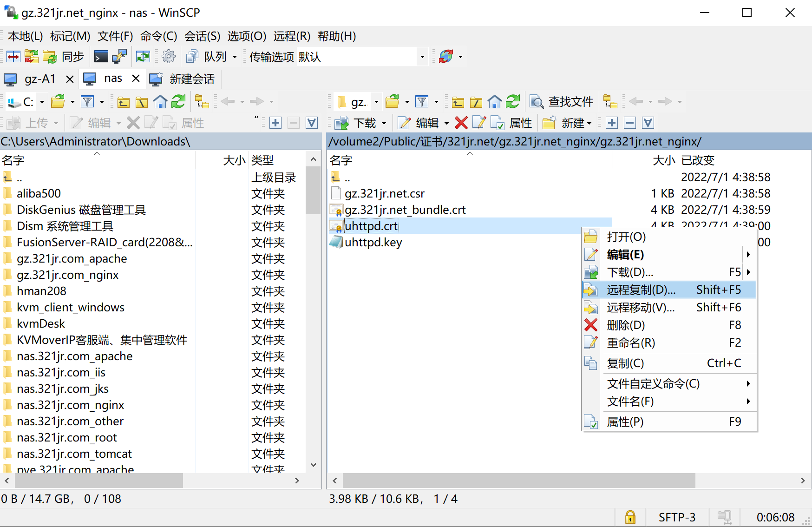Expand the remote 编辑 dropdown arrow

[446, 123]
